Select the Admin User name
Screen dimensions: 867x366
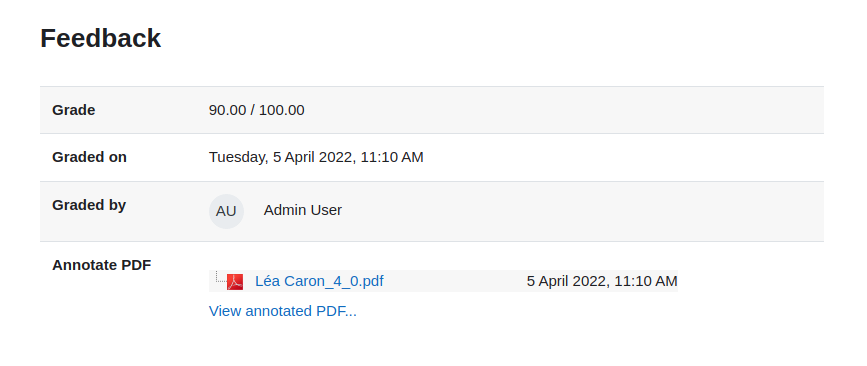tap(302, 210)
